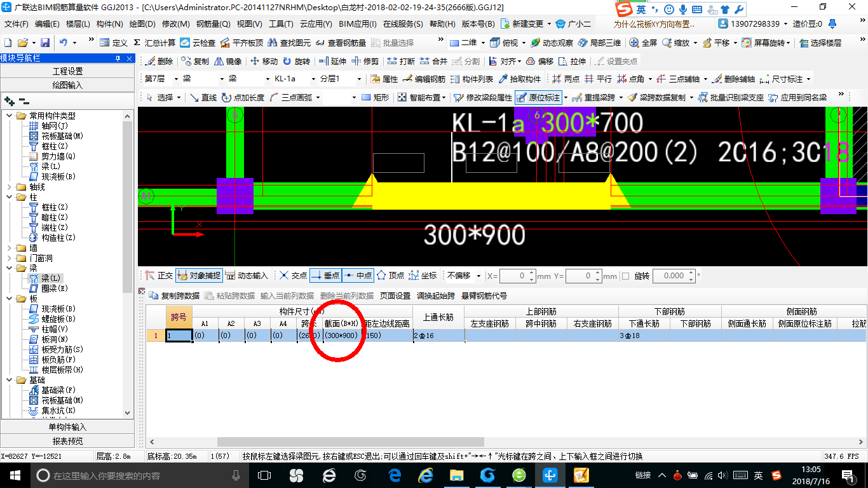Viewport: 868px width, 488px height.
Task: Click 批量识别梁支座 tool
Action: tap(731, 98)
